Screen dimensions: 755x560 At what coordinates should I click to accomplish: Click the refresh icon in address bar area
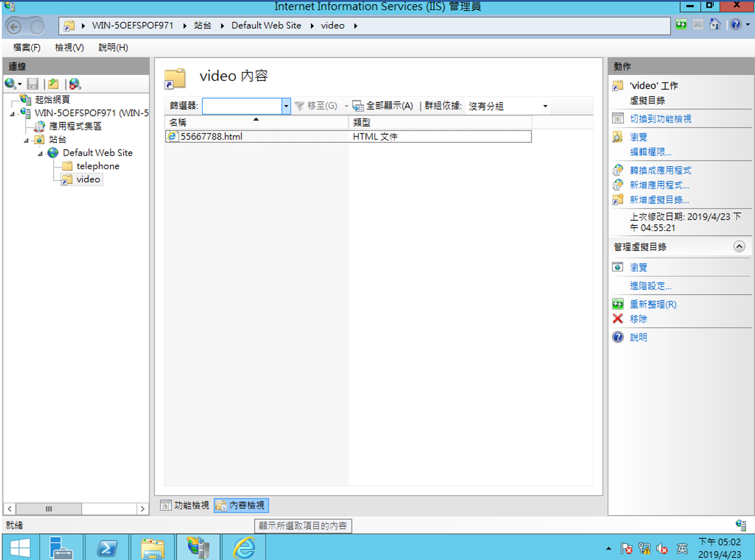click(681, 25)
